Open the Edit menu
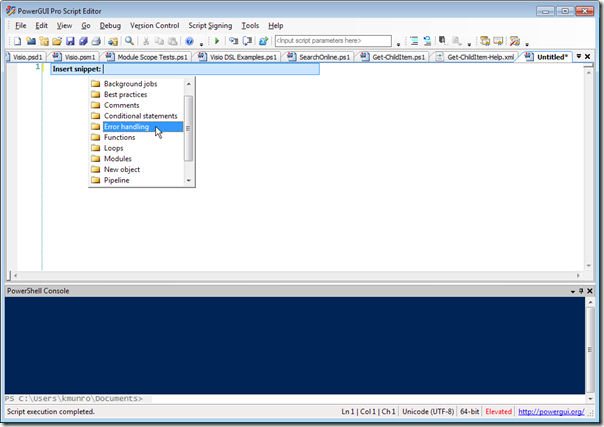Image resolution: width=604 pixels, height=427 pixels. pyautogui.click(x=42, y=26)
